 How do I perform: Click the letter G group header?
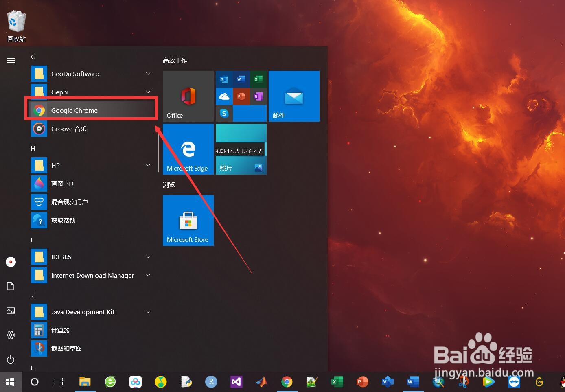click(x=33, y=57)
